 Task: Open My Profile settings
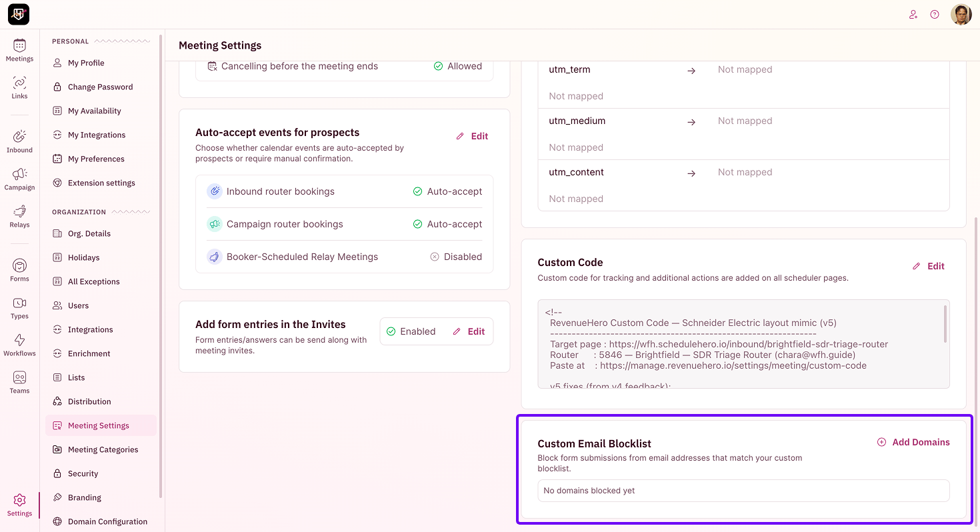(x=101, y=63)
